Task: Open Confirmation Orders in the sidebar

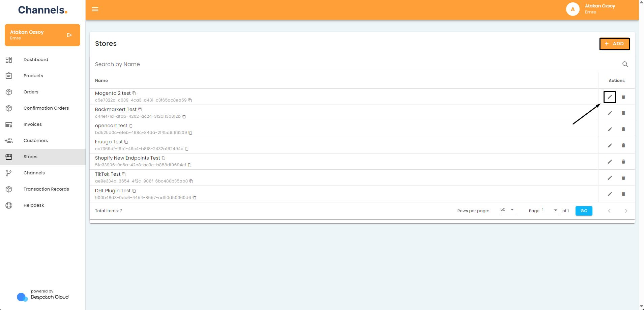Action: click(42, 108)
